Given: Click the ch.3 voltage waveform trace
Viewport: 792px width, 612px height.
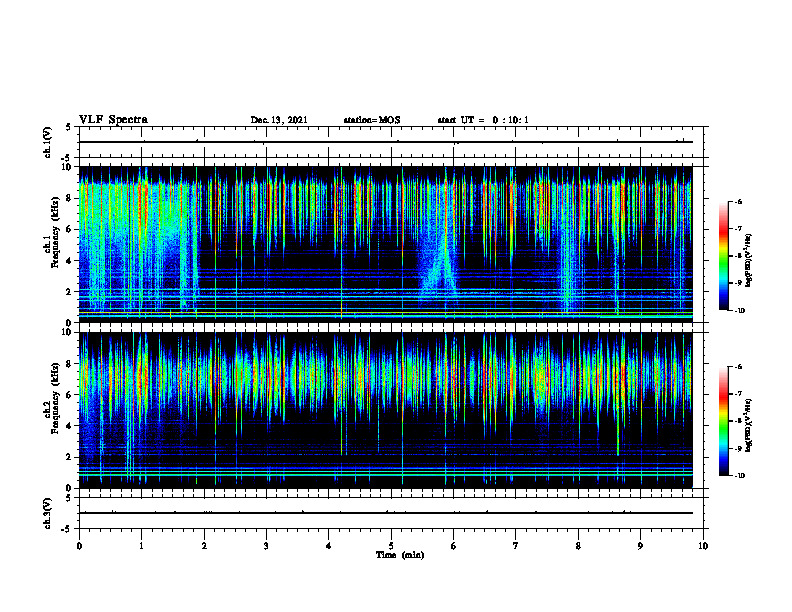Looking at the screenshot, I should (x=386, y=513).
